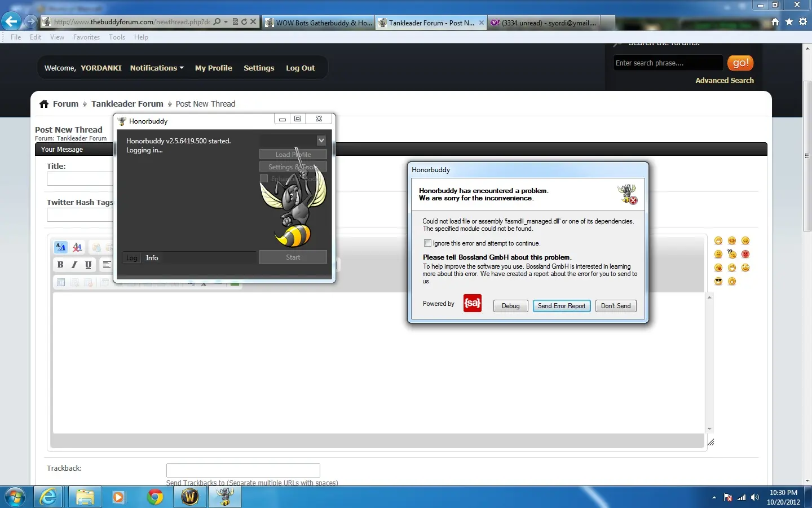Insert the sad frown smiley
Viewport: 812px width, 508px height.
tap(718, 254)
